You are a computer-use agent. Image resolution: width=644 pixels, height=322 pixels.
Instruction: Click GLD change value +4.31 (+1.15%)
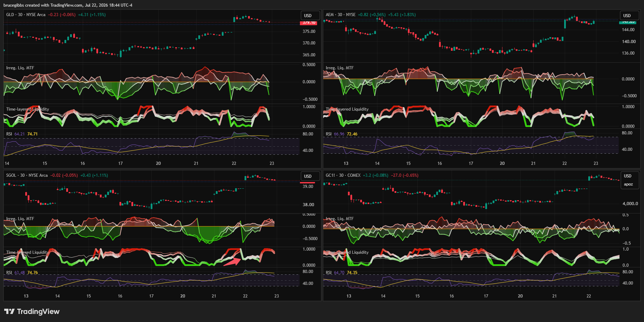[92, 15]
